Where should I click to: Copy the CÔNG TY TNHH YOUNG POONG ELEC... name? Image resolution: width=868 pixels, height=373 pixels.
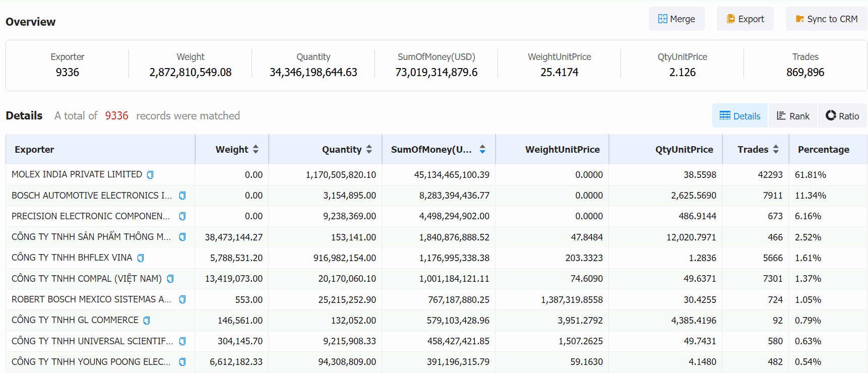tap(182, 362)
